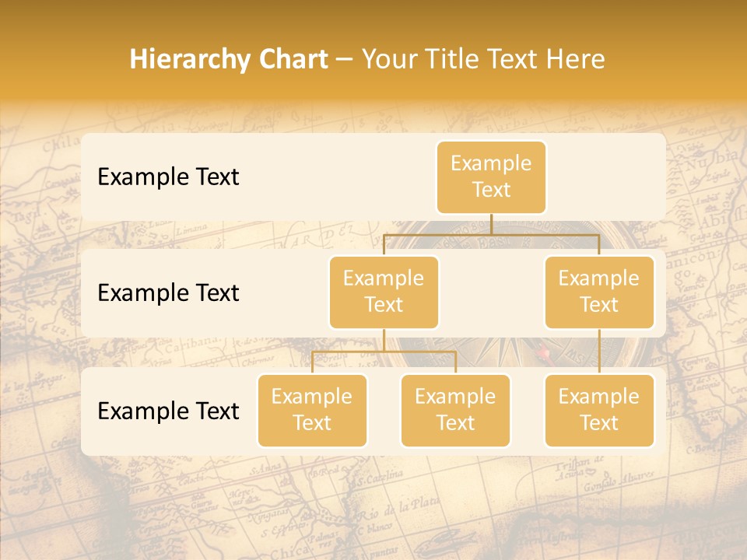
Task: Click the middle row label Example Text
Action: [x=168, y=293]
